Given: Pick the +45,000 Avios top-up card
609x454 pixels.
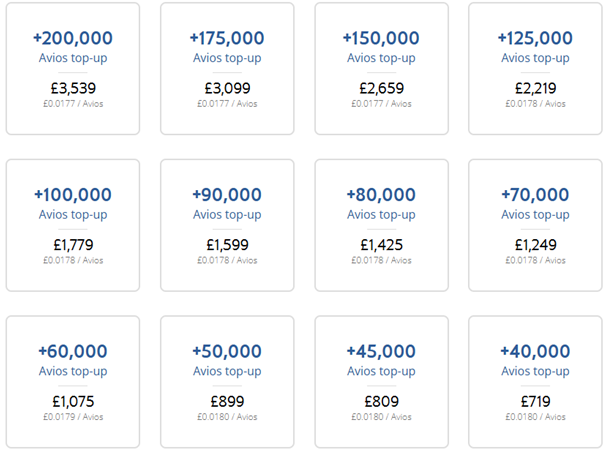Looking at the screenshot, I should (x=381, y=382).
